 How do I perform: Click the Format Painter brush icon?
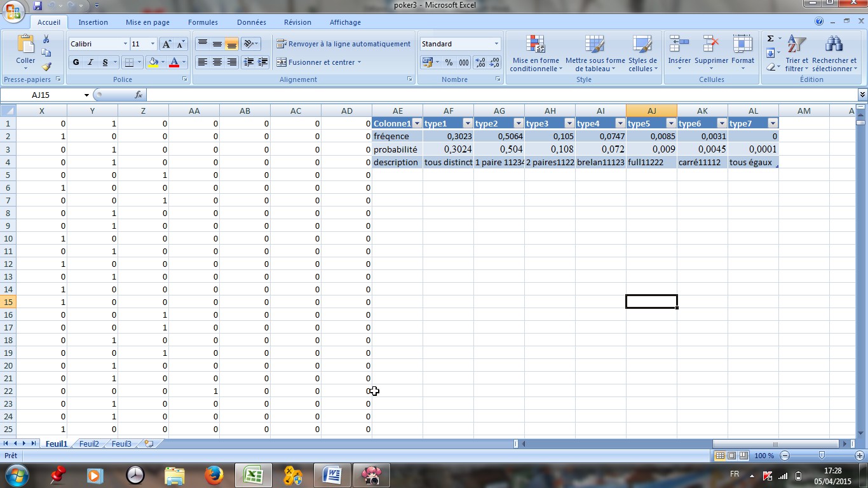pyautogui.click(x=46, y=66)
